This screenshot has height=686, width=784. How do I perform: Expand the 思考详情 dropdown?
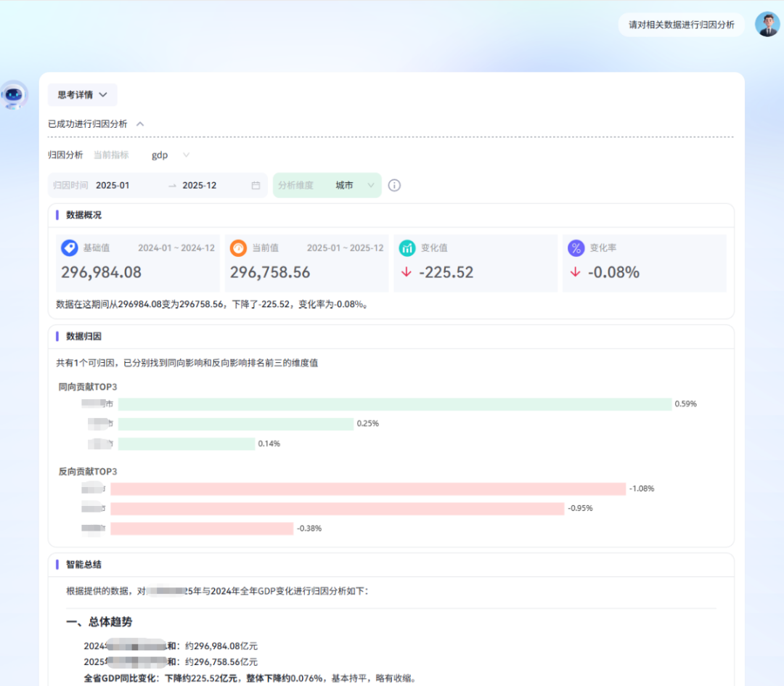[x=83, y=95]
